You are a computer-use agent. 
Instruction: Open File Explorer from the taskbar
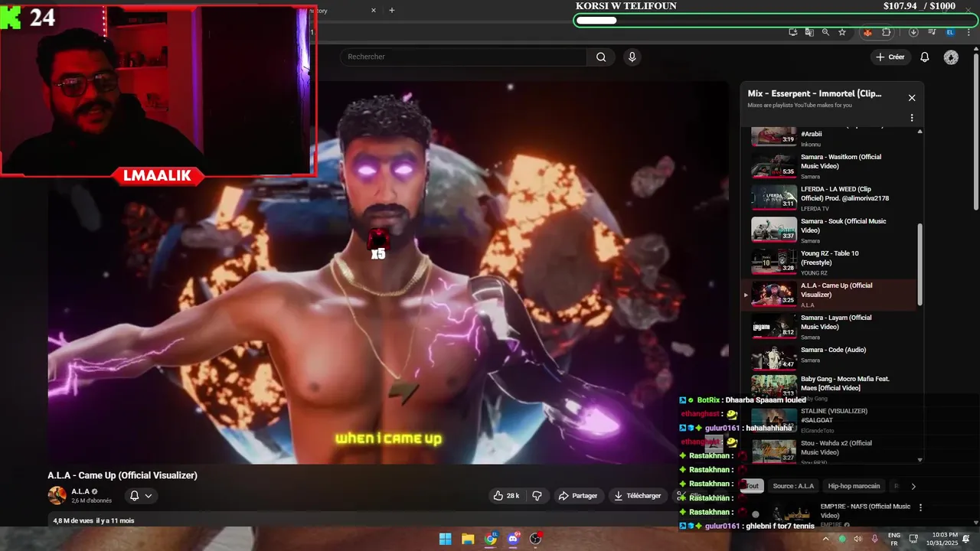pyautogui.click(x=468, y=539)
